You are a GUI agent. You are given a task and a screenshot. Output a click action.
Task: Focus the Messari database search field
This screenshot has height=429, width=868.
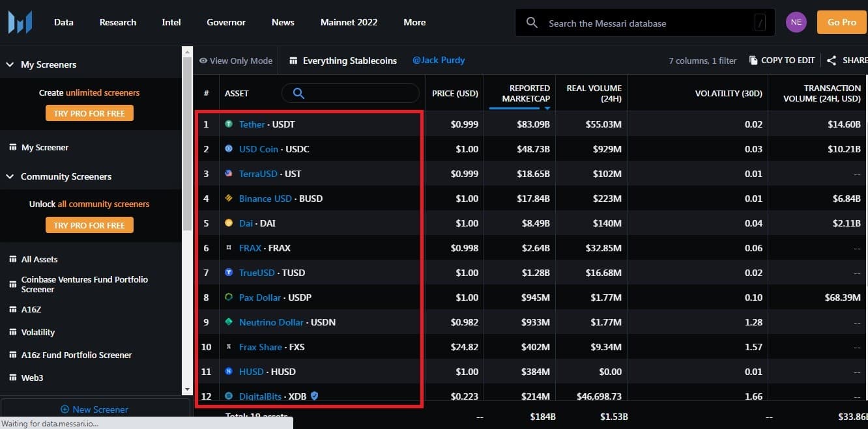coord(645,23)
